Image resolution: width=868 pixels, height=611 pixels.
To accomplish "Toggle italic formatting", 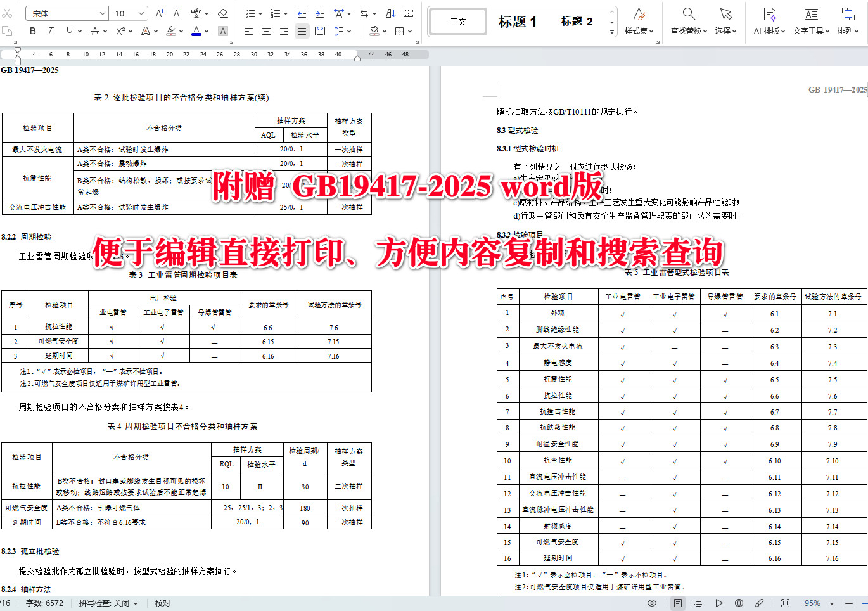I will pos(50,30).
